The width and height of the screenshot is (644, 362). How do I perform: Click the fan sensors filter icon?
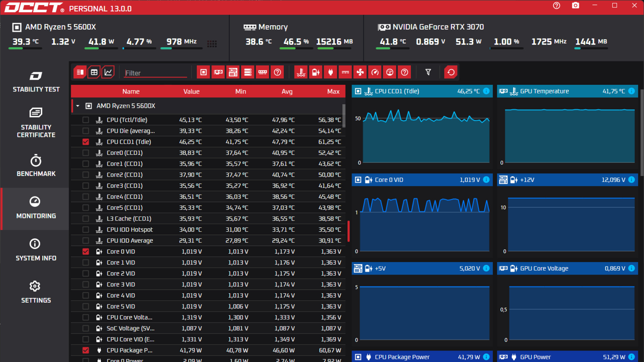(360, 72)
